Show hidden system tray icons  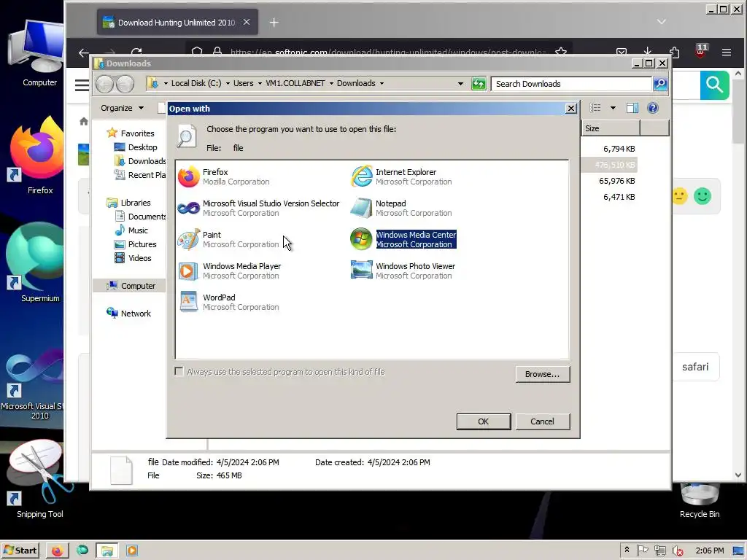click(627, 550)
